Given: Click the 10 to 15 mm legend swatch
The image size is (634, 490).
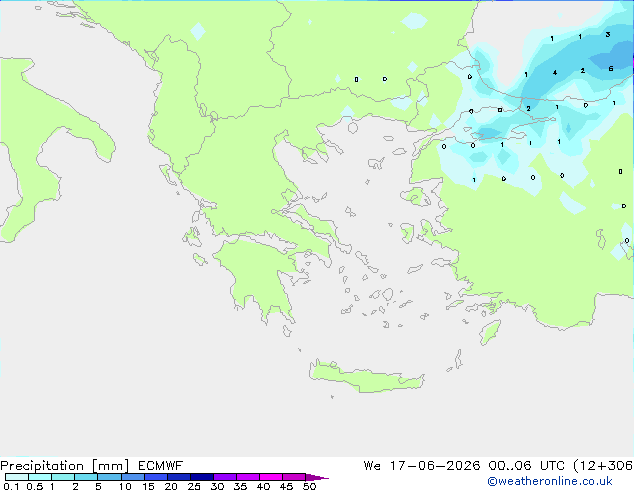Looking at the screenshot, I should 133,477.
